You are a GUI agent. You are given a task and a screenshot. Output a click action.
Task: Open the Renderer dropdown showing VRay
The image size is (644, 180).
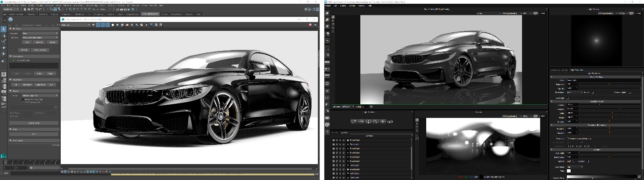pos(40,34)
